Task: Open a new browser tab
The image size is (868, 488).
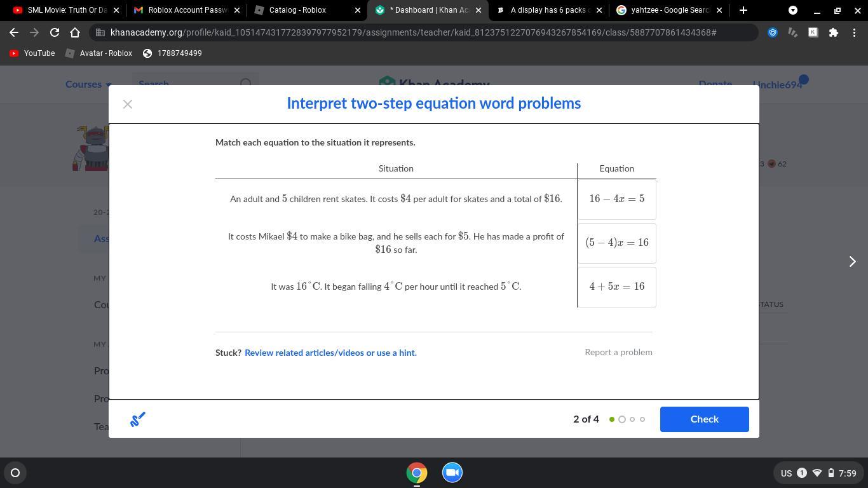Action: (x=743, y=10)
